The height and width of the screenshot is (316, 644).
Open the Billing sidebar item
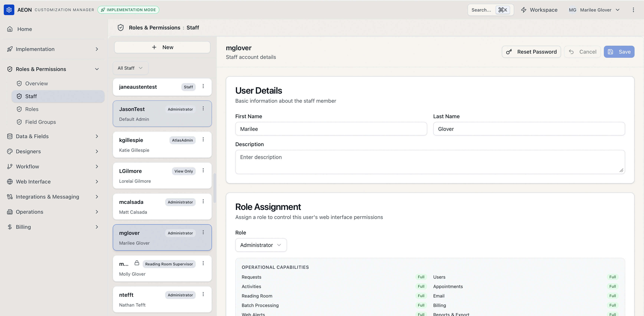tap(54, 227)
